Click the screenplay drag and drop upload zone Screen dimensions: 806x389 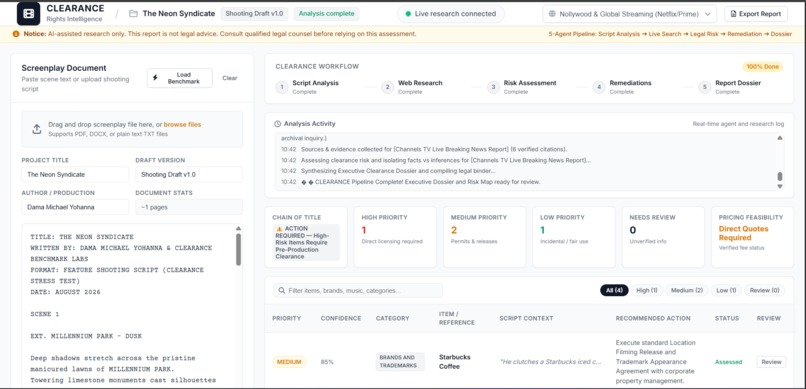pyautogui.click(x=132, y=129)
